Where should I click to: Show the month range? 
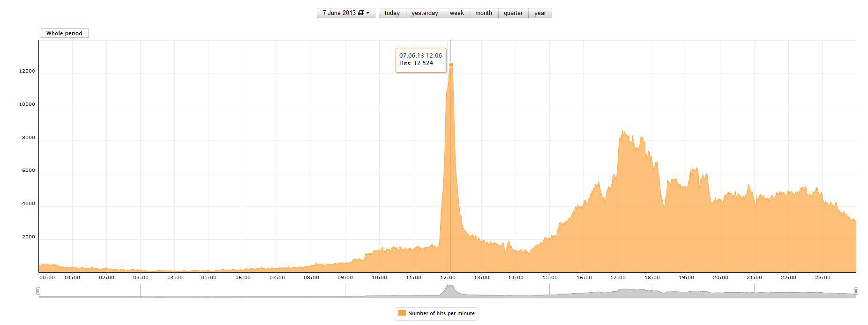click(x=484, y=13)
